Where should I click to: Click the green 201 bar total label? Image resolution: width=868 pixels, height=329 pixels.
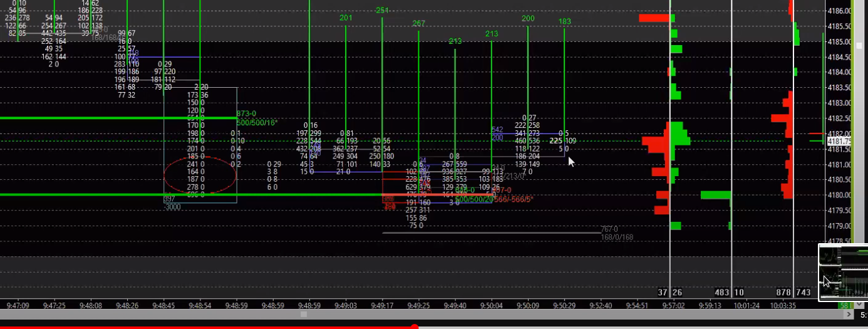(346, 18)
